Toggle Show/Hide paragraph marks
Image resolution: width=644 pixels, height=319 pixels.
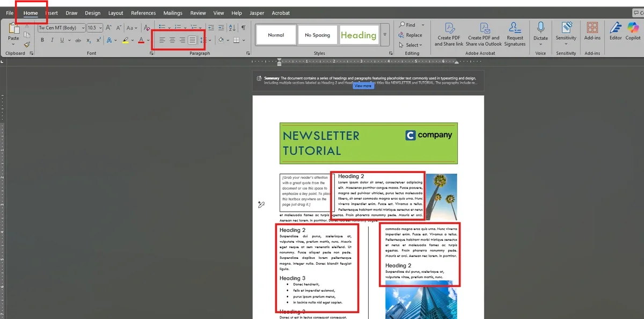point(243,28)
